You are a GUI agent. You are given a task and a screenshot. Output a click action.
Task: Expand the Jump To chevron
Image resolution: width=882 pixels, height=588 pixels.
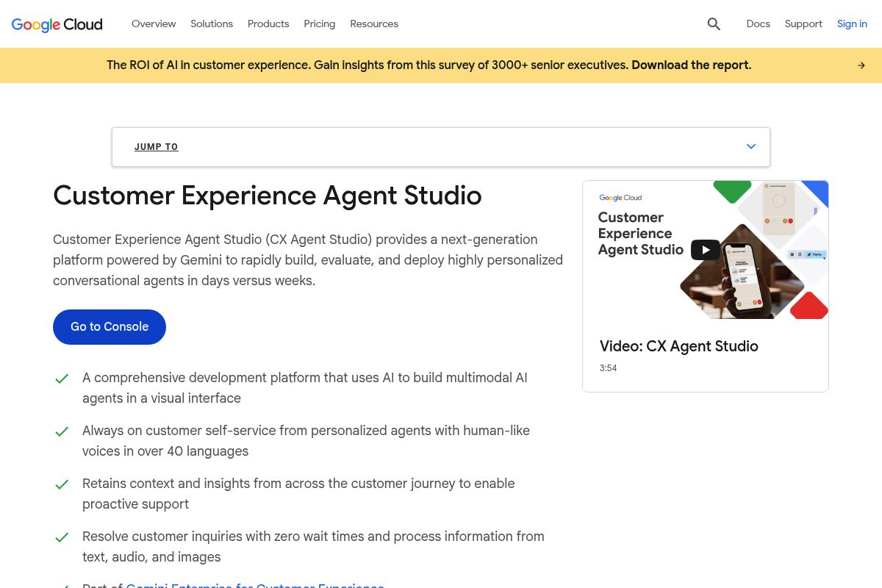coord(751,146)
